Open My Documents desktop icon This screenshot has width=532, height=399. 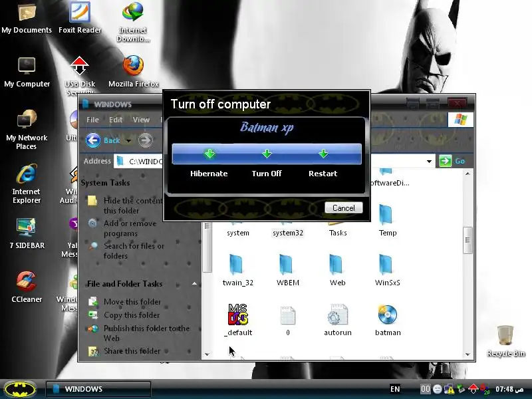pyautogui.click(x=27, y=18)
